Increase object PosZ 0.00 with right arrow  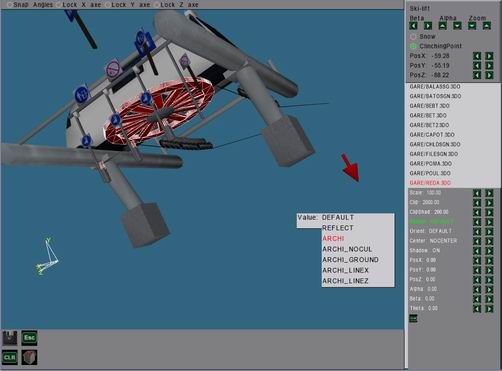489,280
